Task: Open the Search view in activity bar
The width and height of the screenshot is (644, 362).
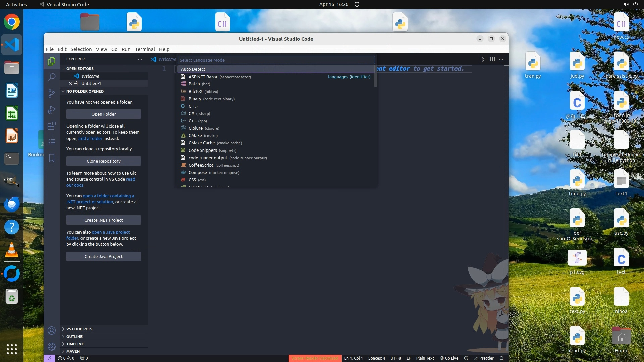Action: tap(52, 77)
